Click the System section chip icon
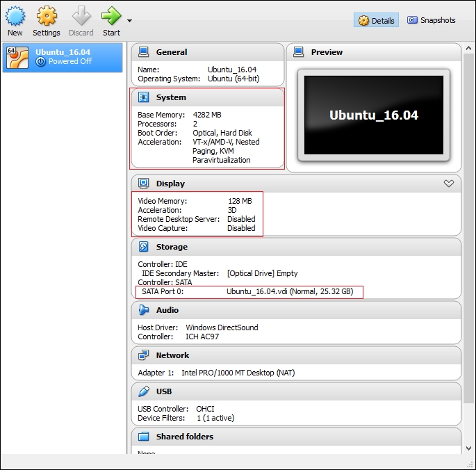 click(x=144, y=97)
